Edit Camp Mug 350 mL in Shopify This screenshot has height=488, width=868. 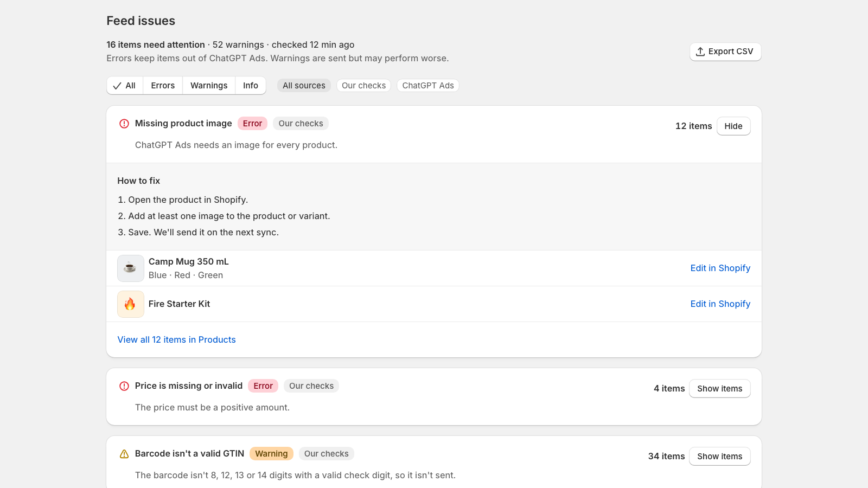(720, 268)
